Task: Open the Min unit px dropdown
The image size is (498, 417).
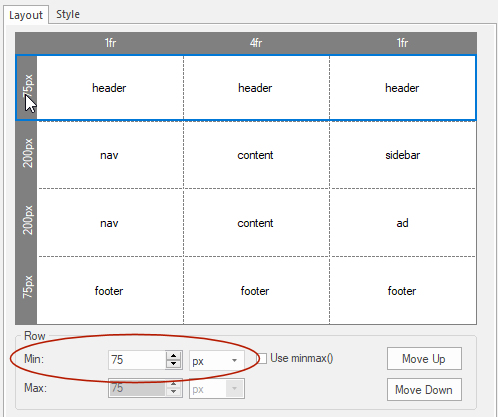Action: pyautogui.click(x=217, y=360)
